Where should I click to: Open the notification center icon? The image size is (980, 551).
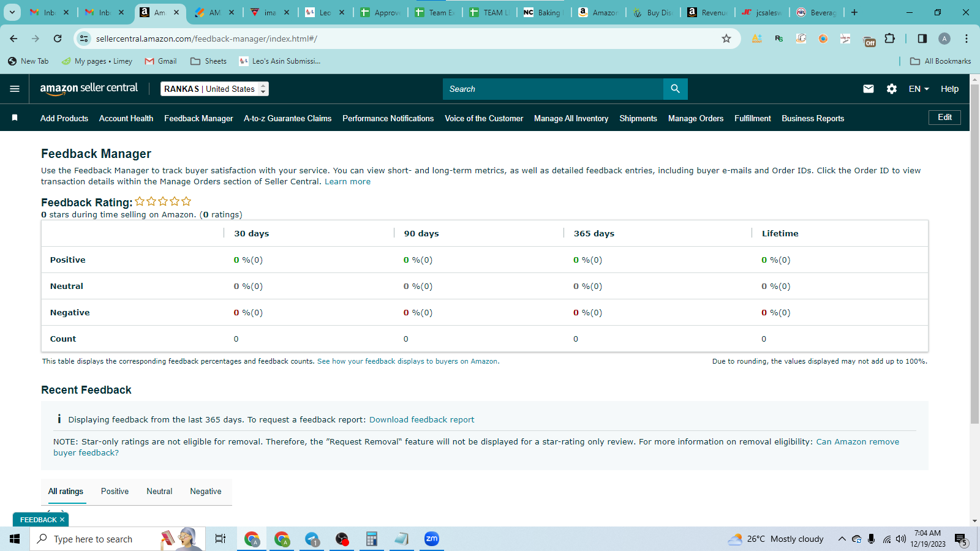[x=960, y=539]
